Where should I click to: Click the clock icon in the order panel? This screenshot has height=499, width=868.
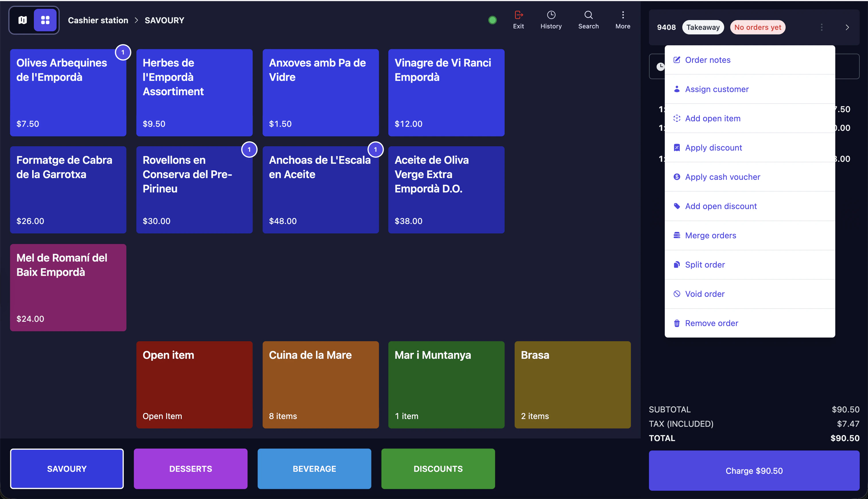661,66
